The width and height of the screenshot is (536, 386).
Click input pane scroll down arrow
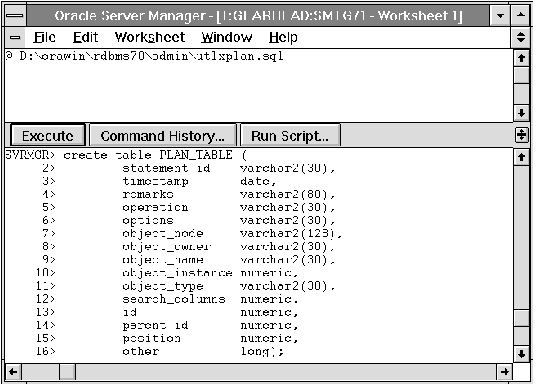coord(521,113)
